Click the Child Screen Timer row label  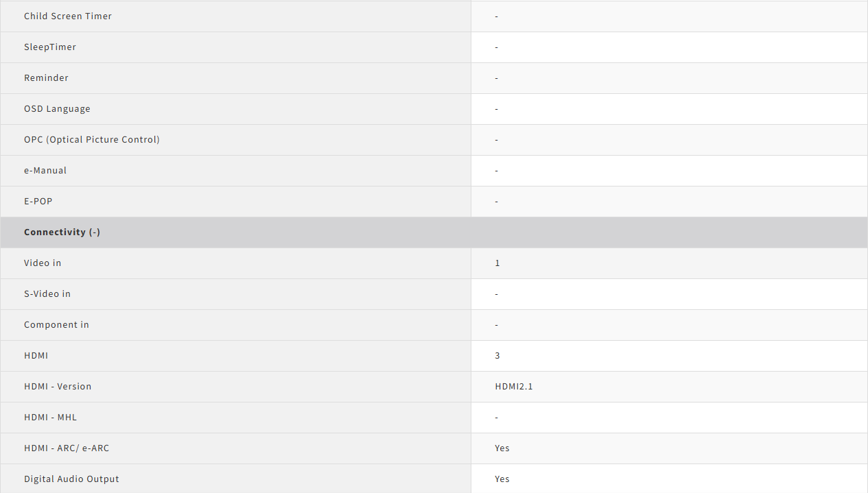(x=68, y=16)
